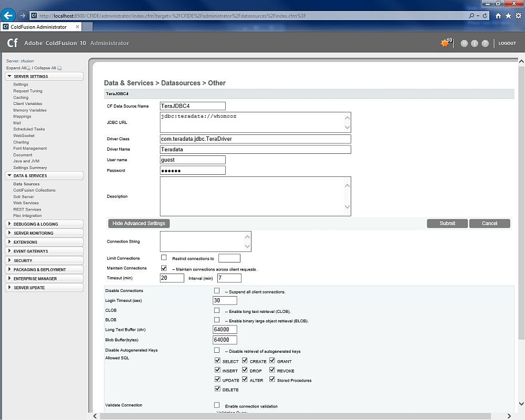525x420 pixels.
Task: Switch to the ColdFusion Administrator browser tab
Action: (x=41, y=27)
